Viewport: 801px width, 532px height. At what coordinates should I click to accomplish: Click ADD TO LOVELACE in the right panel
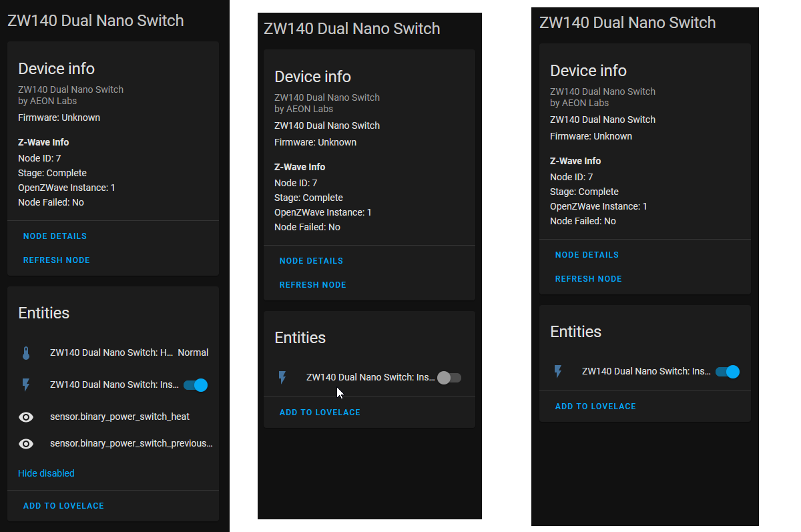[595, 406]
